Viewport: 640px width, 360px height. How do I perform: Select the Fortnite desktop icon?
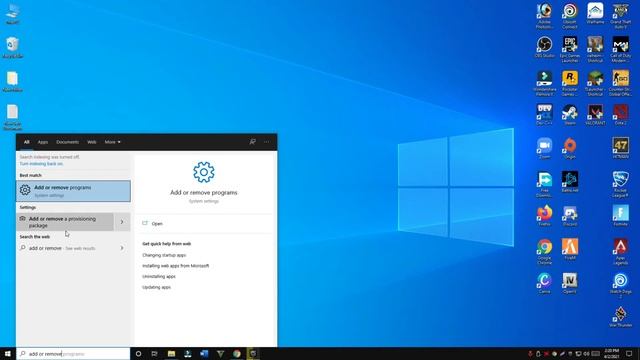(620, 216)
